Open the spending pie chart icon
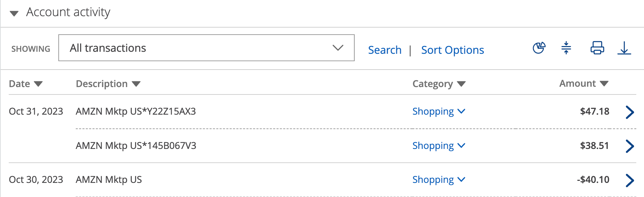Image resolution: width=644 pixels, height=197 pixels. coord(539,48)
